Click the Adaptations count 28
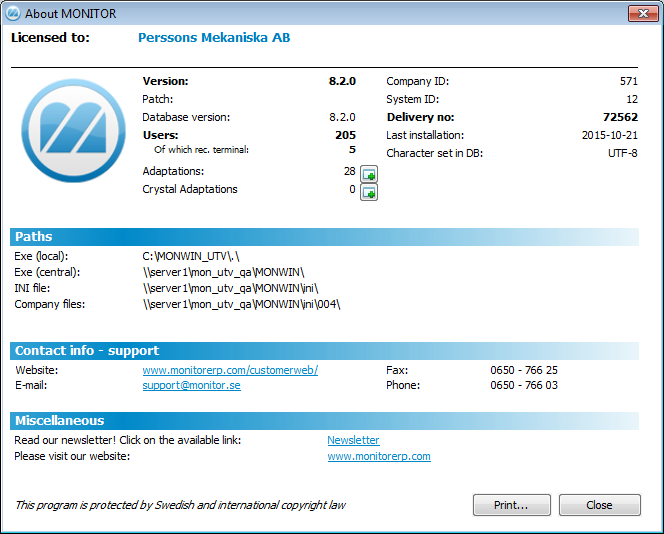Image resolution: width=664 pixels, height=534 pixels. pos(349,171)
